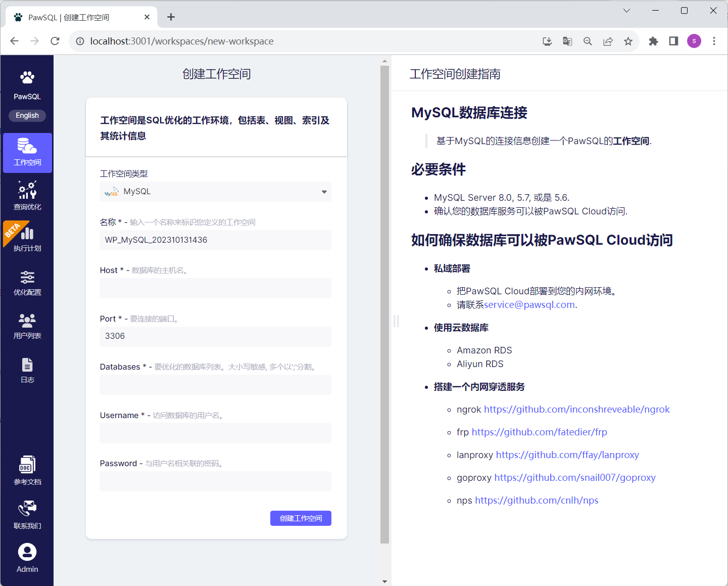Viewport: 728px width, 586px height.
Task: Open a new browser tab
Action: click(171, 17)
